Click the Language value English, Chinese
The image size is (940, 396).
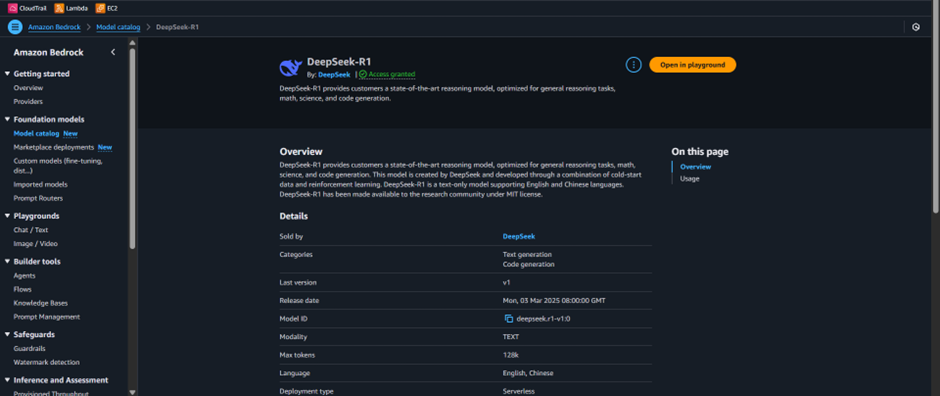click(528, 373)
